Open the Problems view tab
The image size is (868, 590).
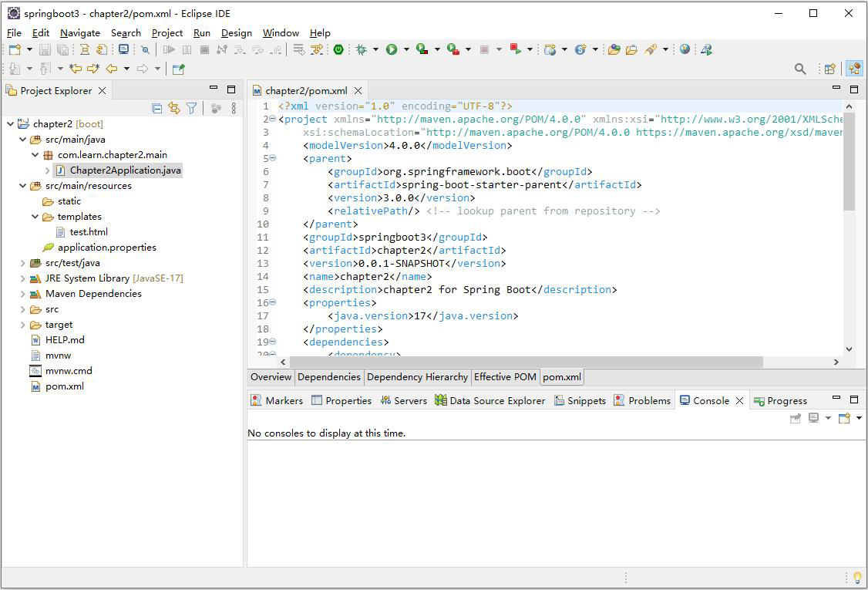[x=643, y=400]
